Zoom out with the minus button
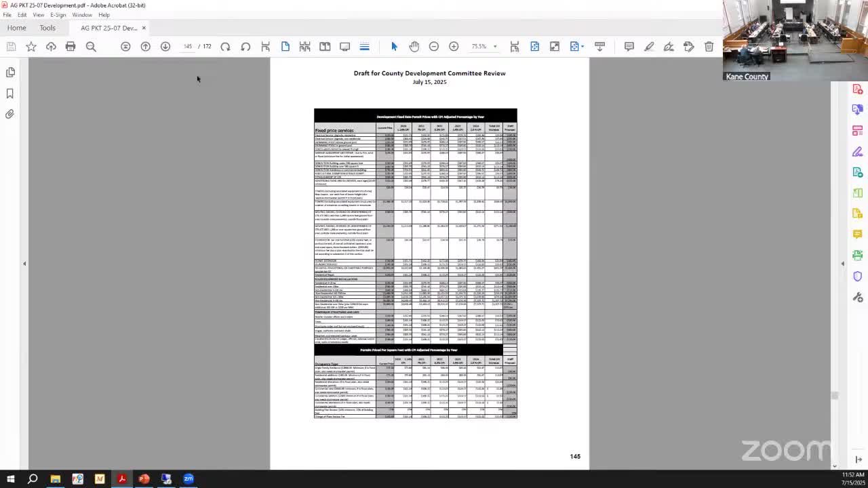The height and width of the screenshot is (488, 868). (434, 46)
